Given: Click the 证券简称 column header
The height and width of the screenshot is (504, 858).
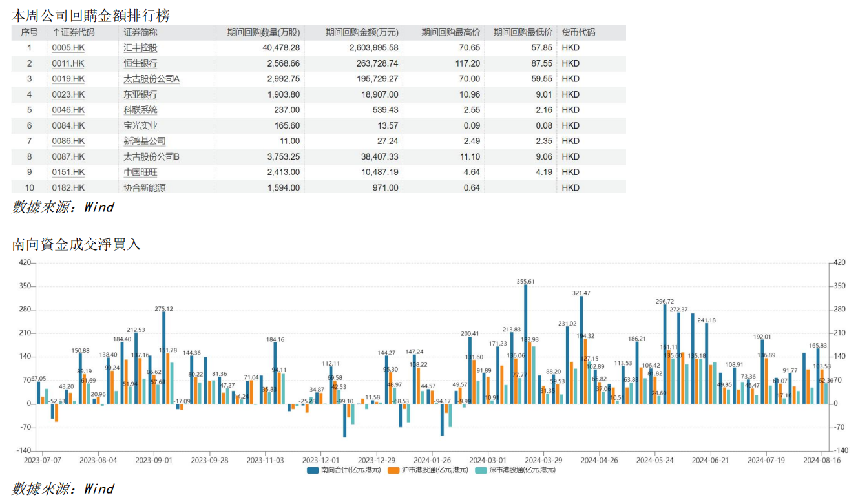Looking at the screenshot, I should click(140, 32).
